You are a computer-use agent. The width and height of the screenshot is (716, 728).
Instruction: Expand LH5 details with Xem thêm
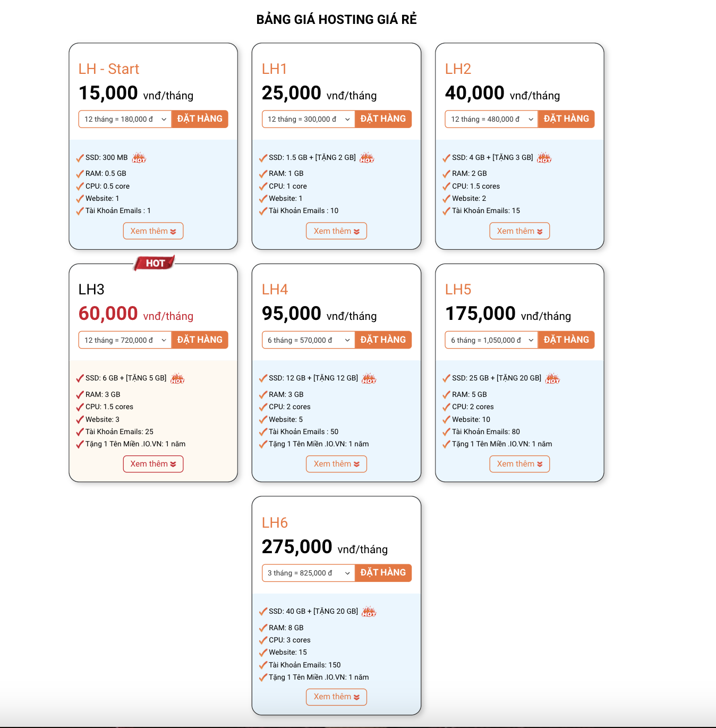(x=519, y=463)
